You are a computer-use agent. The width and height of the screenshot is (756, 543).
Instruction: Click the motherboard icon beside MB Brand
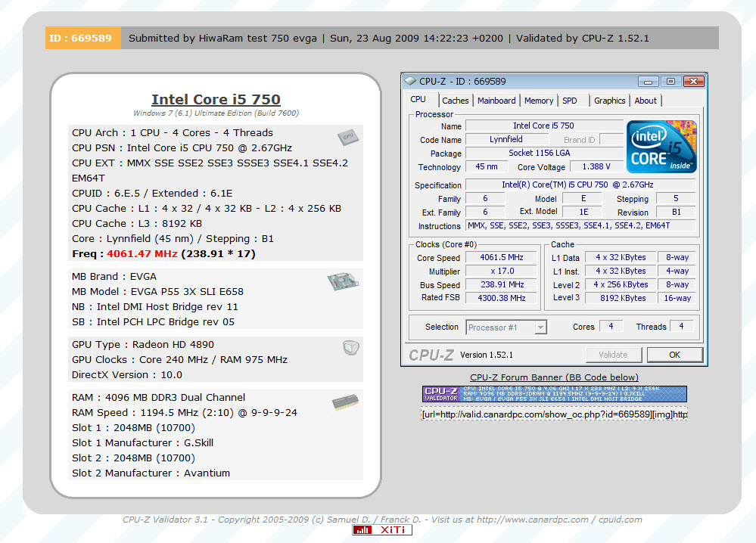coord(343,281)
